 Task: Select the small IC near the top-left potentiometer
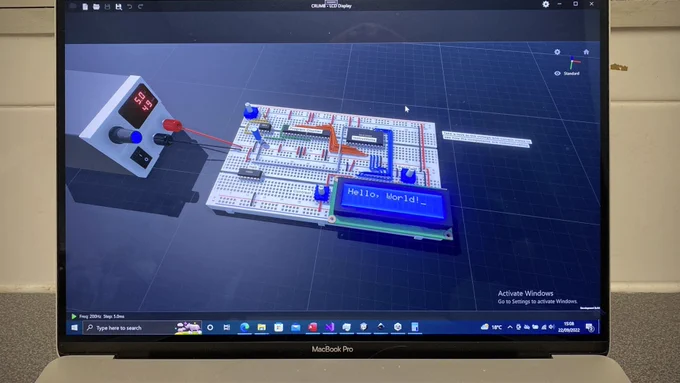264,126
